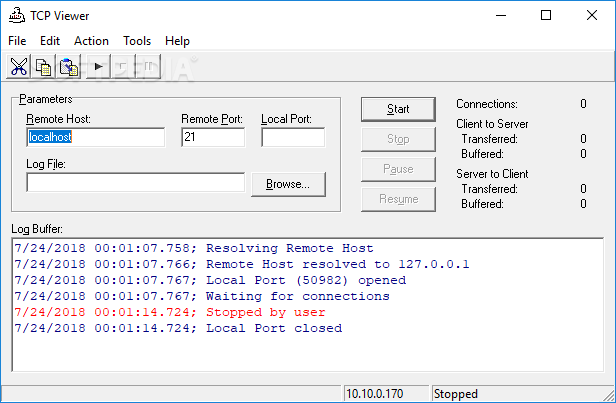
Task: Click the 'Log Buffer:' label
Action: tap(37, 229)
